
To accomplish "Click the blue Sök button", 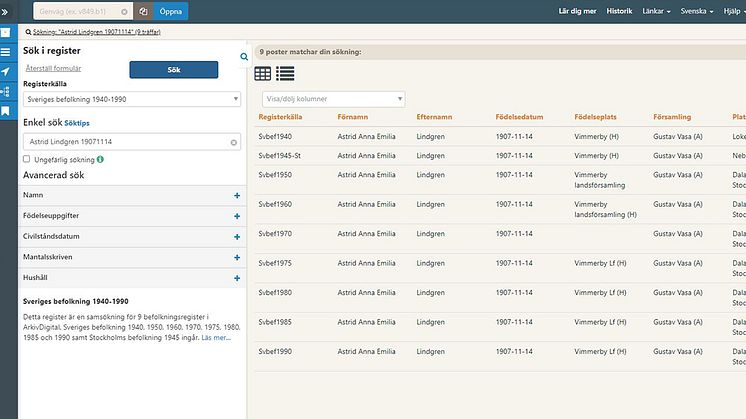I will point(174,69).
